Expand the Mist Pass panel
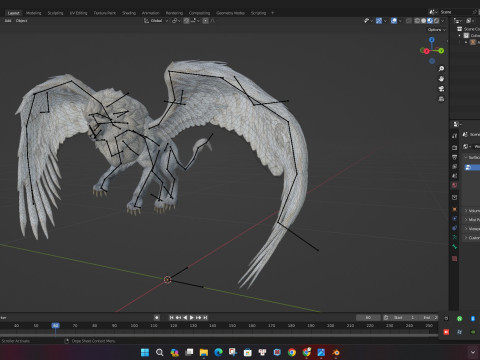Viewport: 480px width, 360px height. coord(472,220)
